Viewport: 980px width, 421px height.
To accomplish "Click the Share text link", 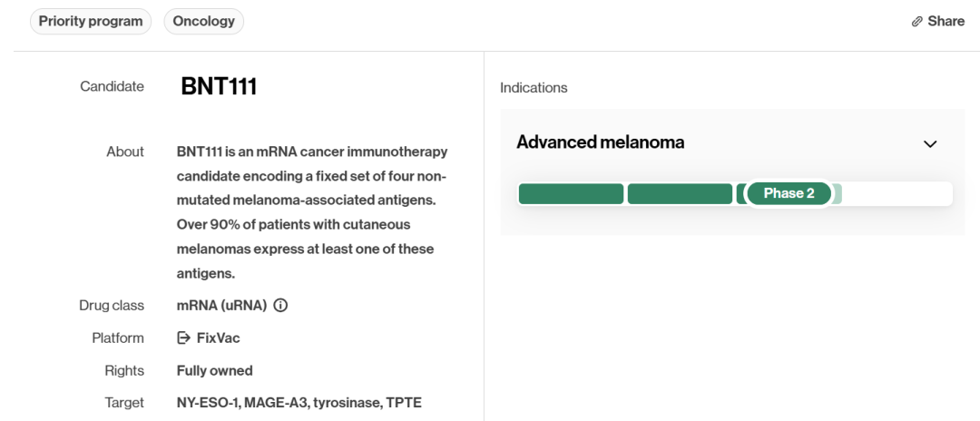I will pos(946,21).
